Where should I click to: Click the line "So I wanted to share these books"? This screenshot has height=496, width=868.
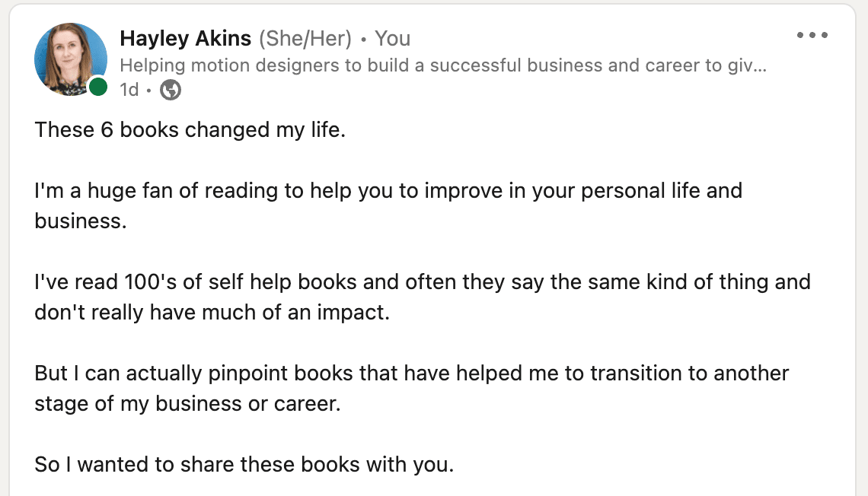pyautogui.click(x=244, y=465)
